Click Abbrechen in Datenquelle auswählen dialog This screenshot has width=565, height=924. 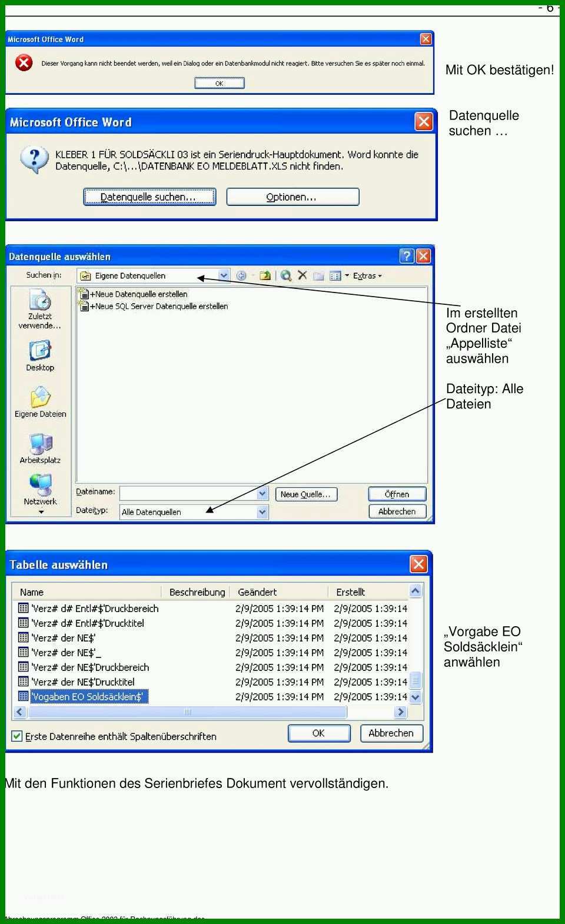(x=397, y=511)
